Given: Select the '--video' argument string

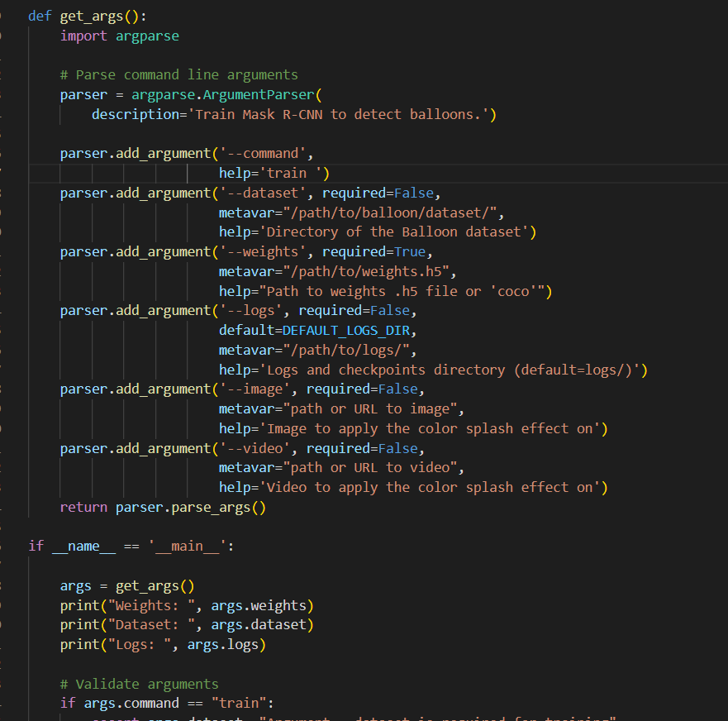Looking at the screenshot, I should (x=256, y=447).
